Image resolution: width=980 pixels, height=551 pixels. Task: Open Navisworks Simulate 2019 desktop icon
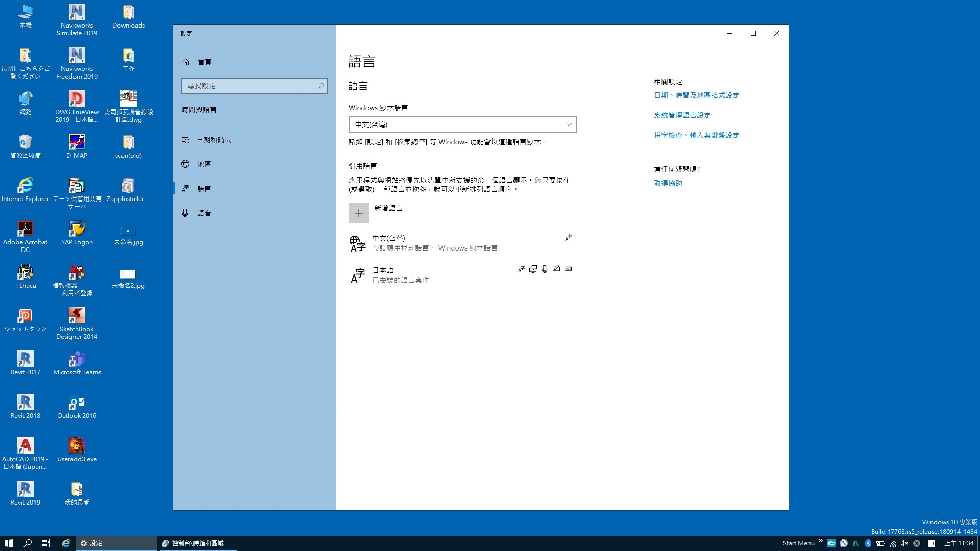77,20
